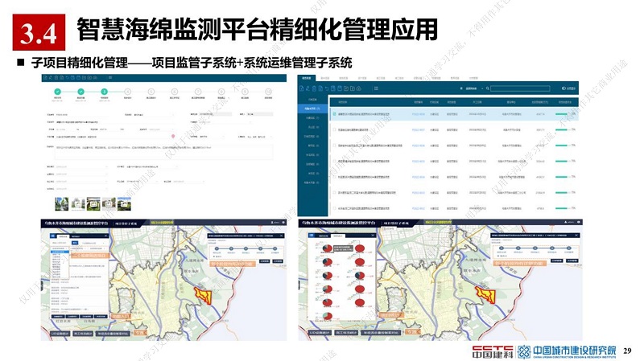Toggle display switch beside project list search box

(x=563, y=88)
